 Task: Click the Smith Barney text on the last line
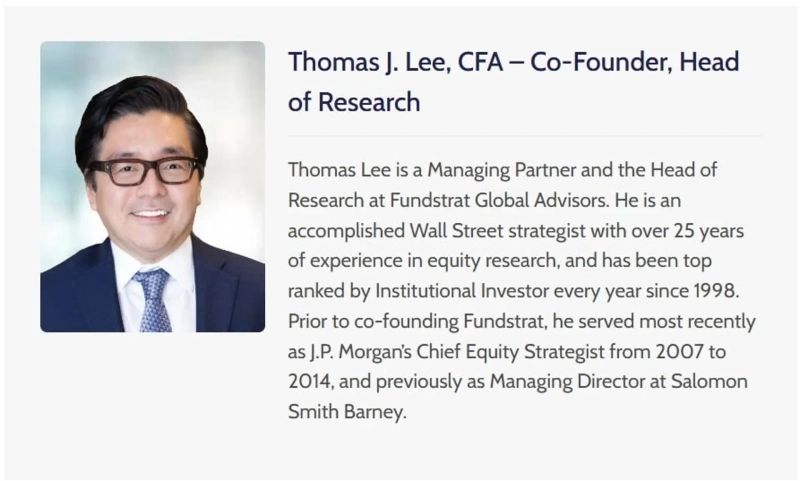coord(347,410)
